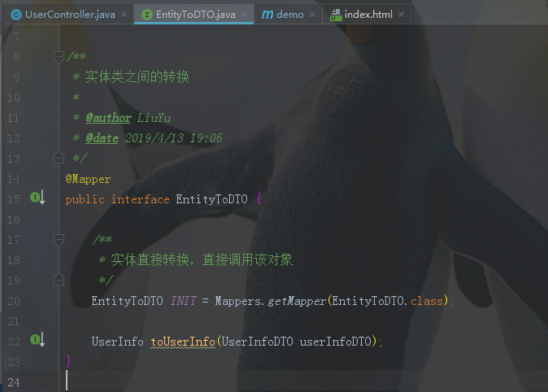This screenshot has height=392, width=548.
Task: Collapse the fold marker at class Javadoc end
Action: (59, 158)
